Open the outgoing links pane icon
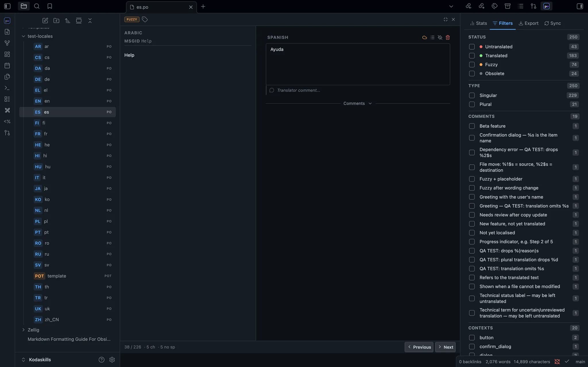The height and width of the screenshot is (367, 588). pos(481,6)
